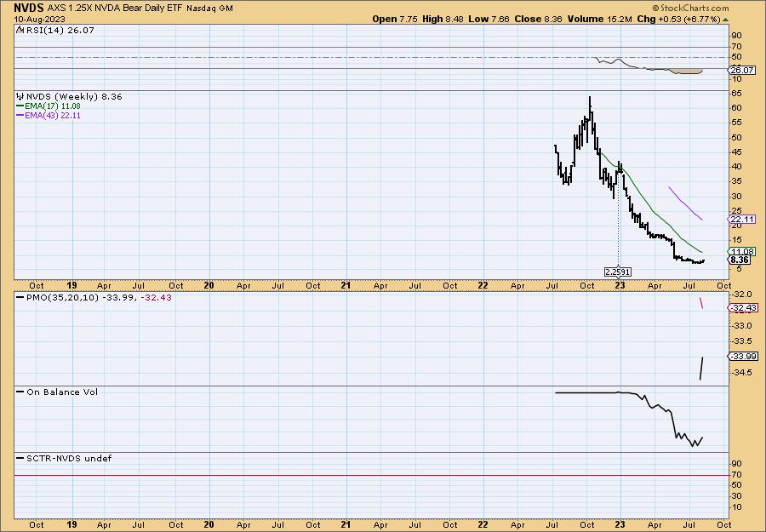The height and width of the screenshot is (532, 766).
Task: Click the 45 level on price axis
Action: pos(737,152)
